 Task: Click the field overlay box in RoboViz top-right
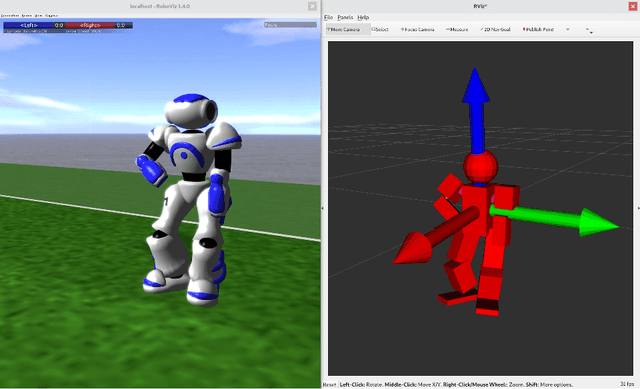290,25
